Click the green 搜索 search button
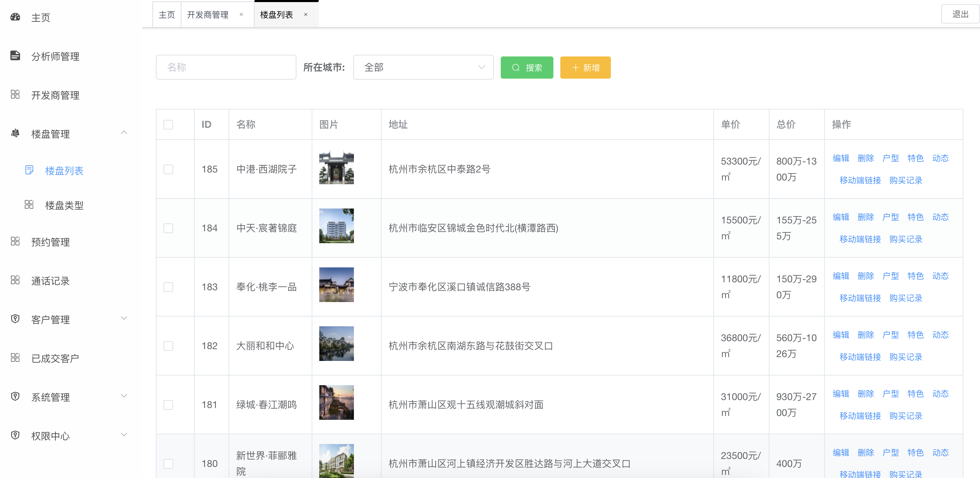 click(x=526, y=67)
